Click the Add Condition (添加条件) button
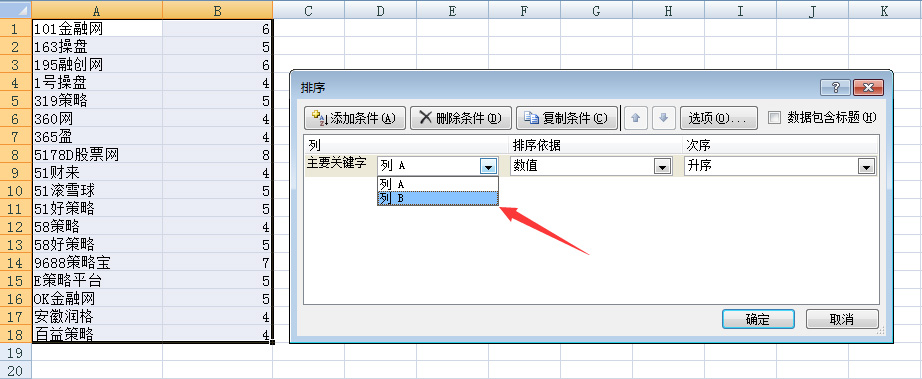This screenshot has width=922, height=379. (355, 118)
